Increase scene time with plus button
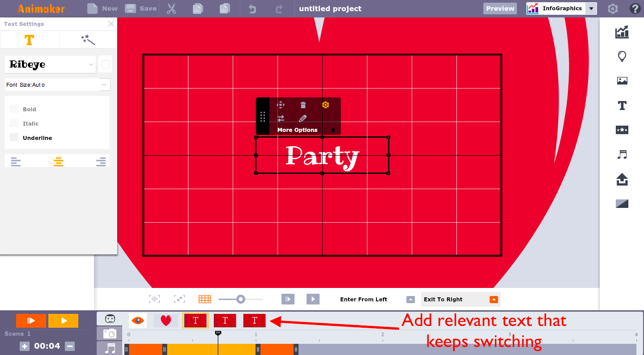Image resolution: width=644 pixels, height=355 pixels. coord(25,346)
